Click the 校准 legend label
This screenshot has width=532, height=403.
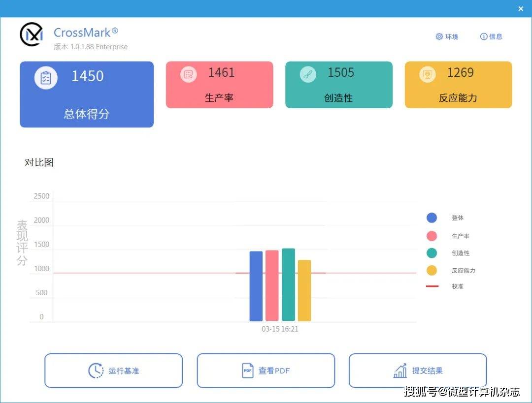[x=457, y=286]
